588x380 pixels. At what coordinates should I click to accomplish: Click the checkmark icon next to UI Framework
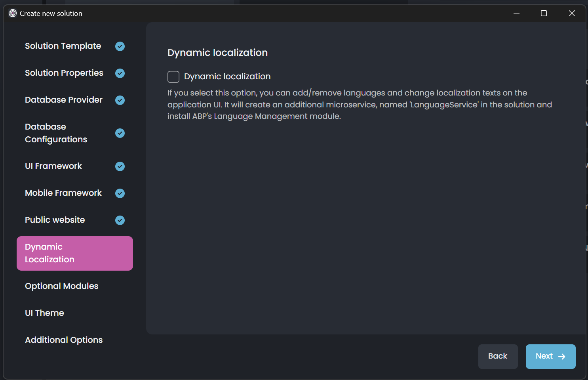coord(120,166)
